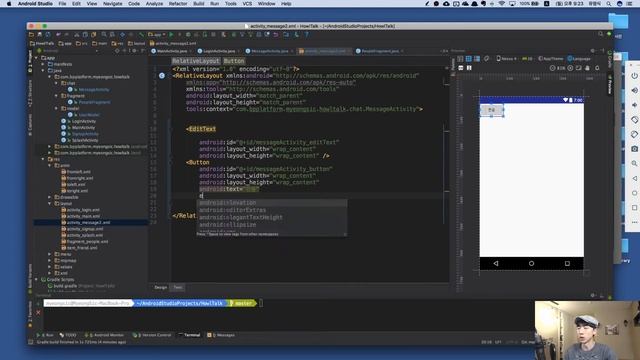640x360 pixels.
Task: Show blueprint surface in preview toolbar
Action: coord(469,59)
